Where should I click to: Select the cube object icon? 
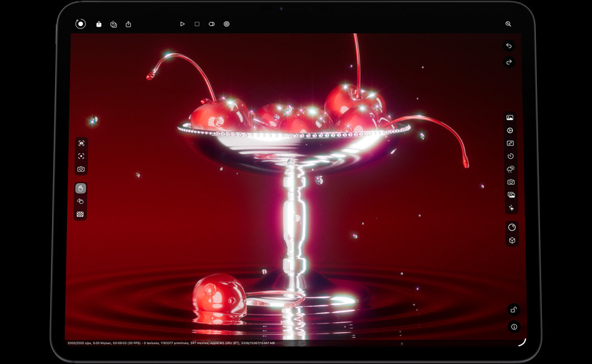[512, 241]
